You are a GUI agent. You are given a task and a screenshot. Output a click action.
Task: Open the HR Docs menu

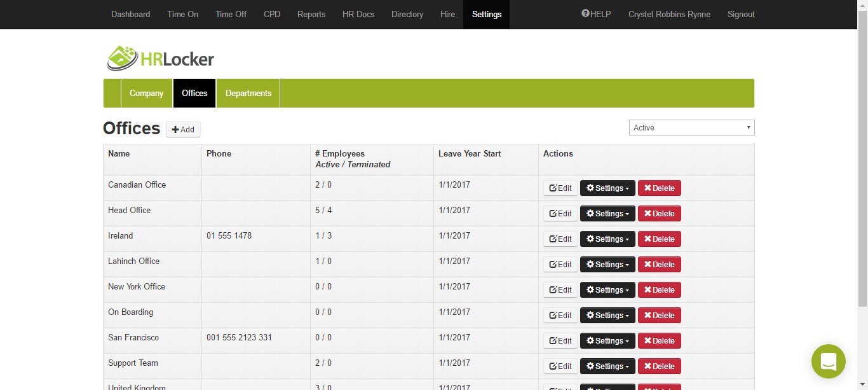point(358,14)
